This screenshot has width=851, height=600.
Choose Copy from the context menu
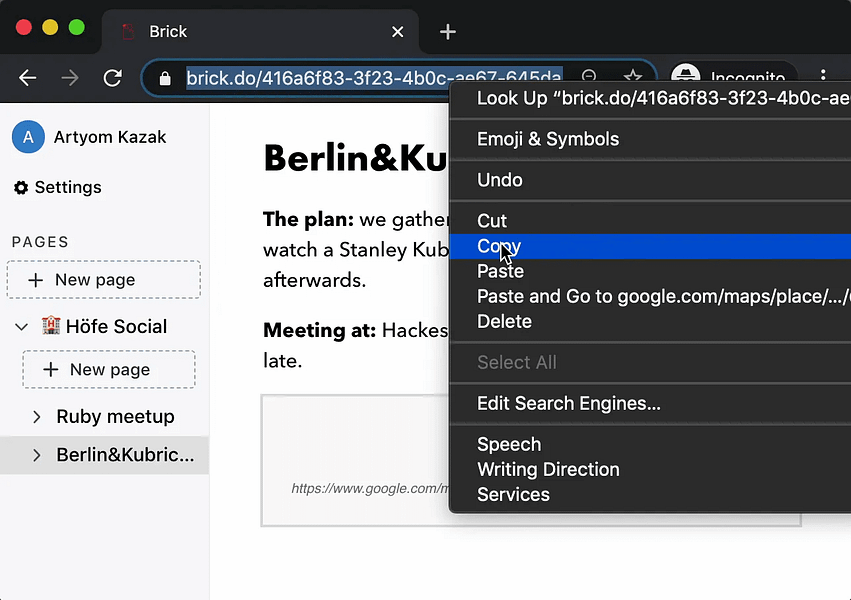click(x=499, y=246)
